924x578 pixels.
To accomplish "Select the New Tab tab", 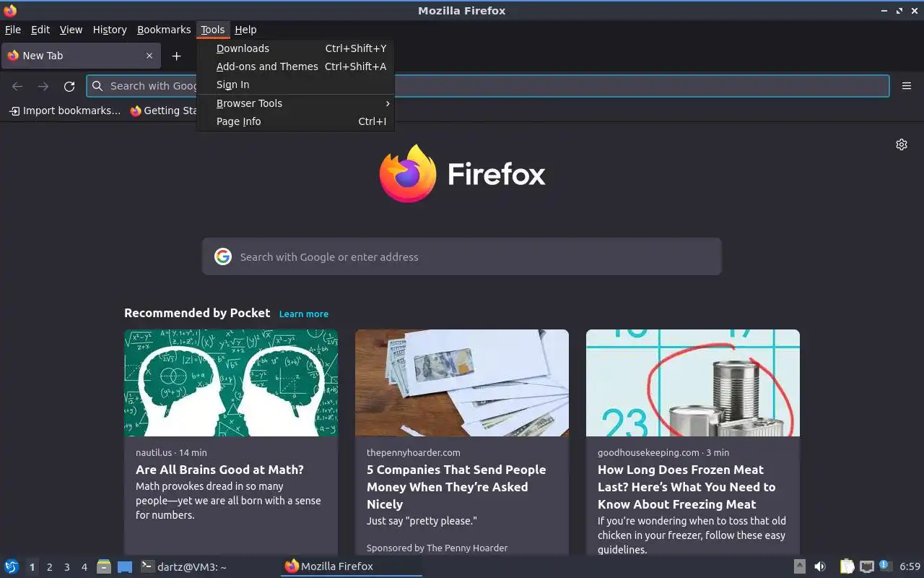I will pos(80,56).
